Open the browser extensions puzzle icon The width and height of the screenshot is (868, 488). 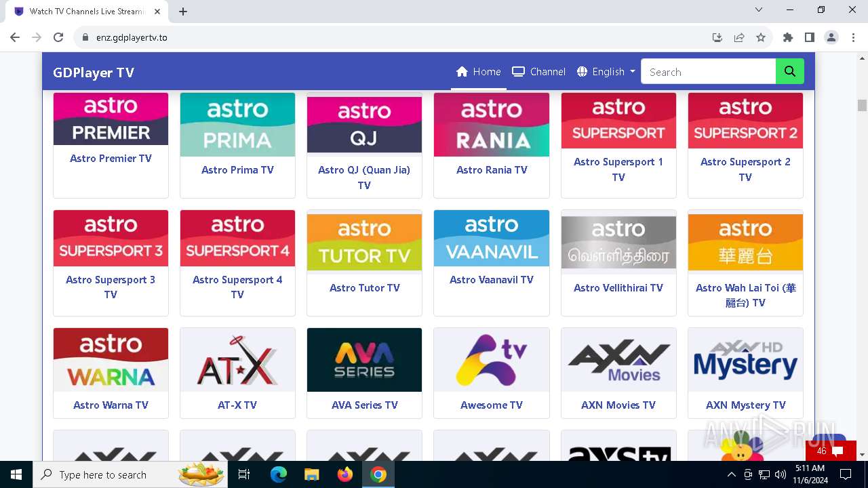pos(787,37)
